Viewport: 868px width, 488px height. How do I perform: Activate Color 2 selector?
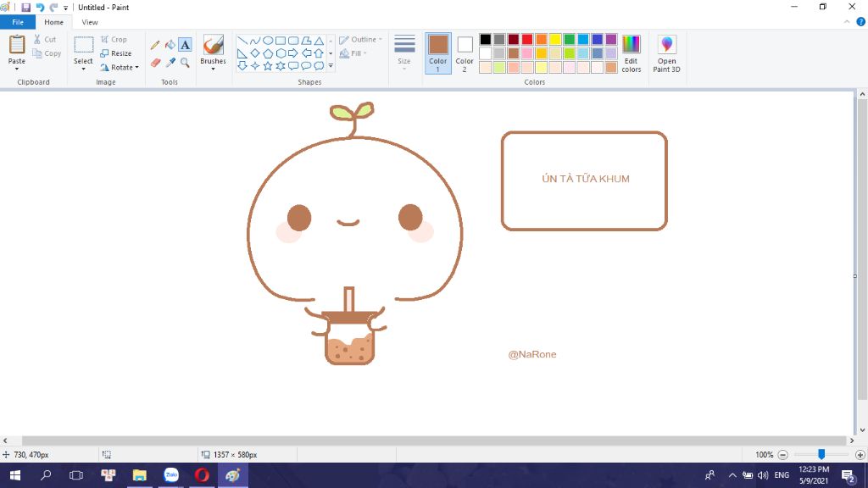point(465,53)
